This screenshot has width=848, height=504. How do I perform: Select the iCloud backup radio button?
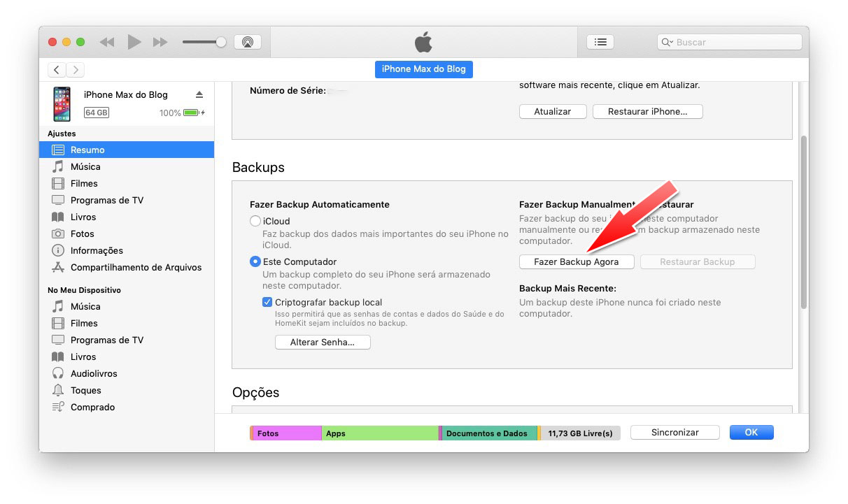[x=255, y=221]
